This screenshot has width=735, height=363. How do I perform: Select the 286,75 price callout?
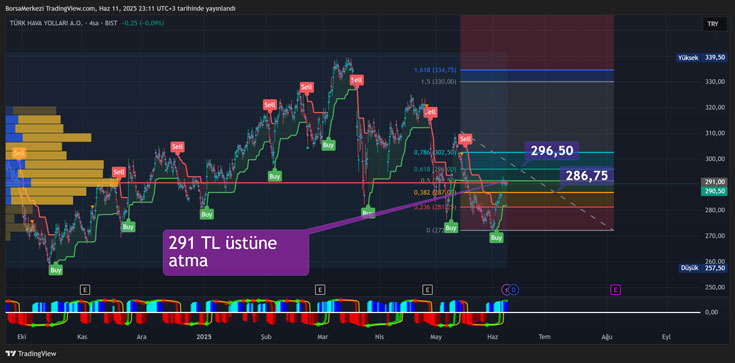(x=586, y=175)
